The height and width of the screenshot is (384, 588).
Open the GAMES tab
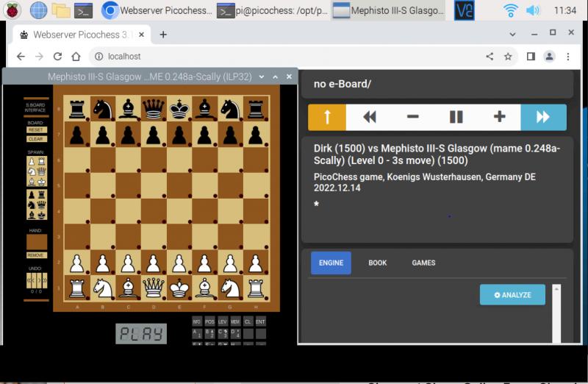(x=423, y=263)
